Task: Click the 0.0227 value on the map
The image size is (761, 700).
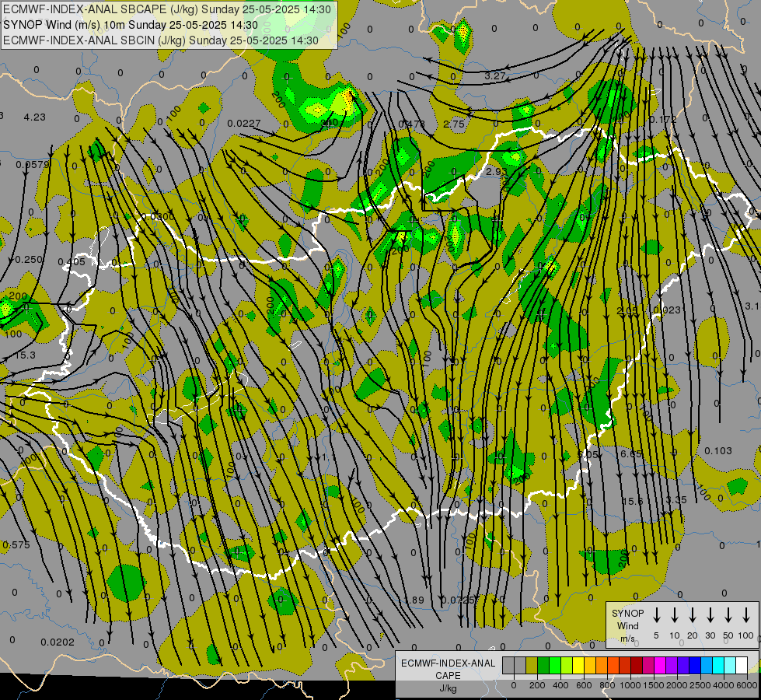Action: click(243, 124)
